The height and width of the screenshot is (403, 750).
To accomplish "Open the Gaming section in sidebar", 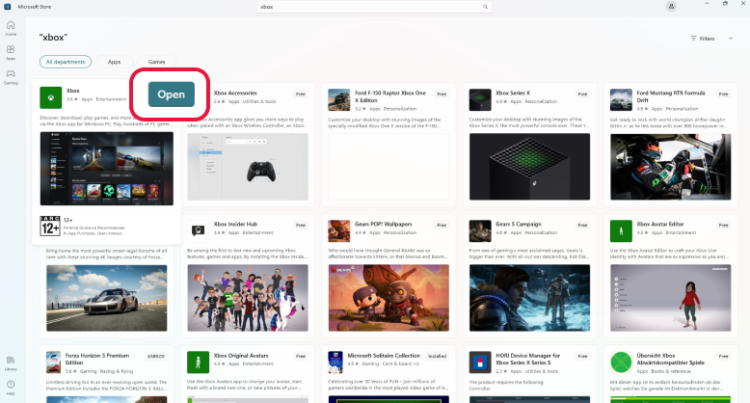I will (x=11, y=77).
